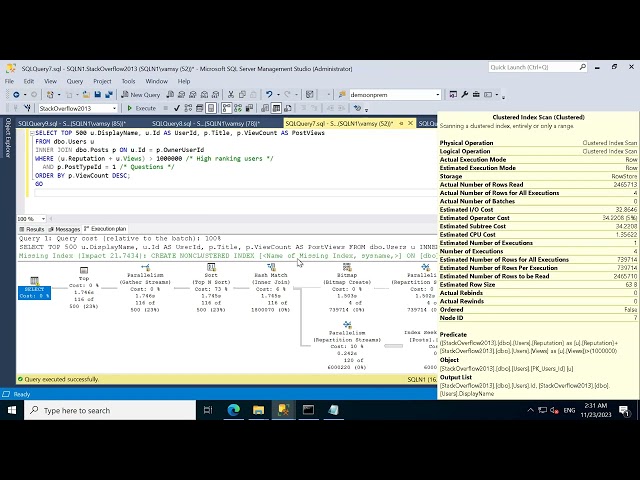The image size is (640, 480).
Task: Select lower Repartition Streams Parallelism icon
Action: [x=347, y=324]
